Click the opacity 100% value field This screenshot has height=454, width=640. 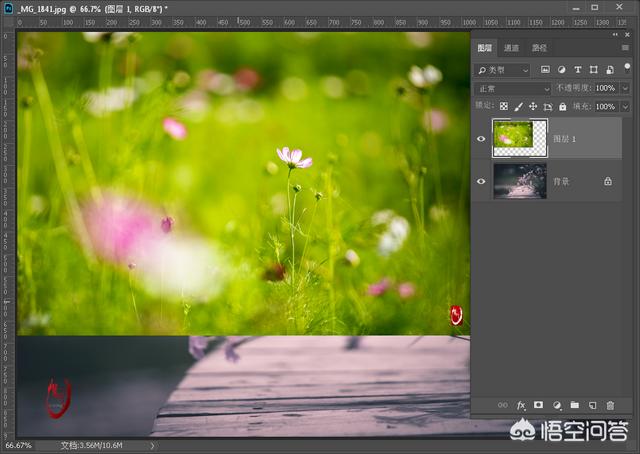(605, 88)
